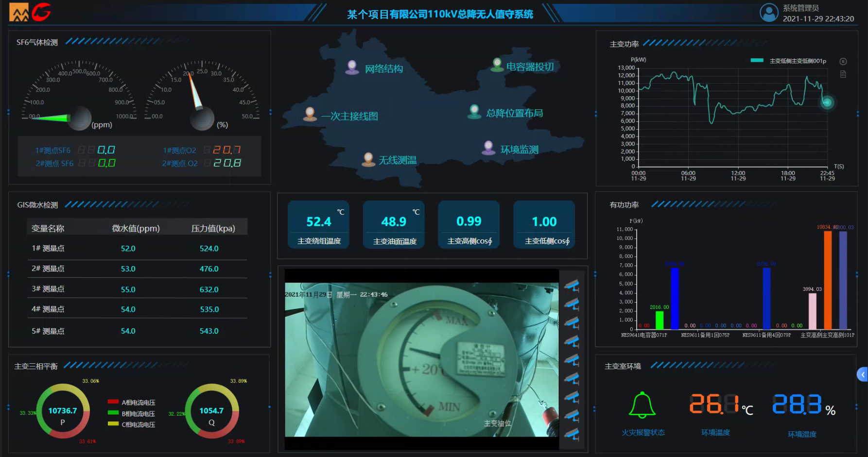Viewport: 868px width, 457px height.
Task: Select the second camera icon from top
Action: click(572, 305)
